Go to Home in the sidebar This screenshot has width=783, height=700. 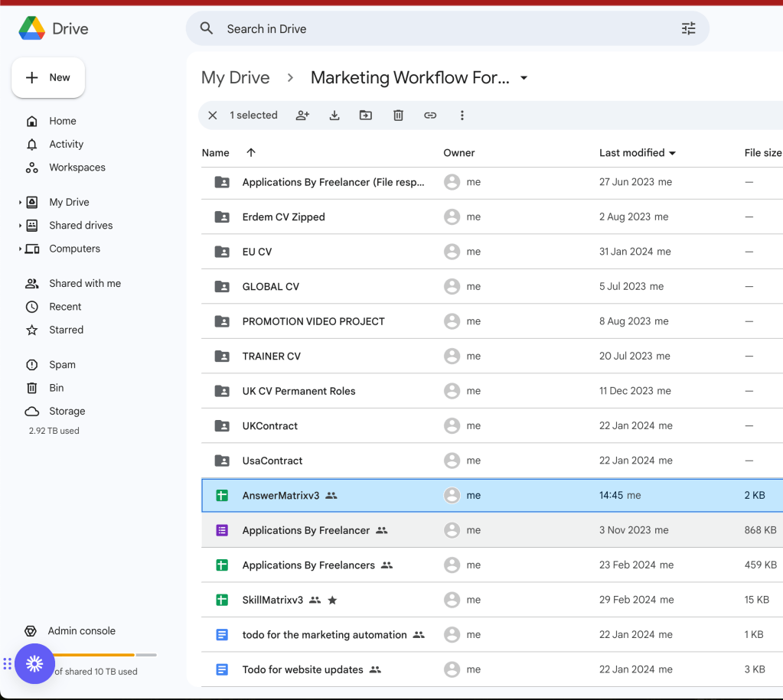[x=63, y=121]
